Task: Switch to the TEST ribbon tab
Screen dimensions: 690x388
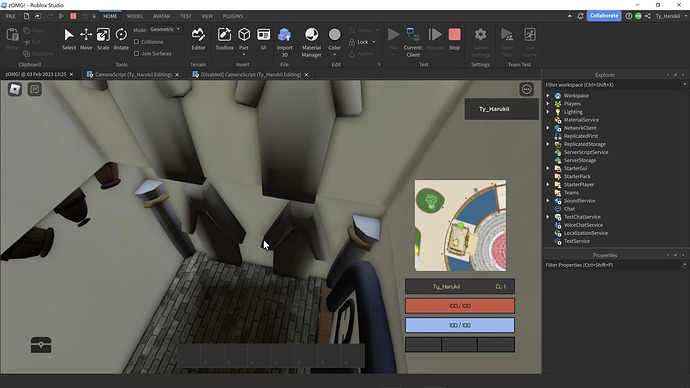Action: coord(186,16)
